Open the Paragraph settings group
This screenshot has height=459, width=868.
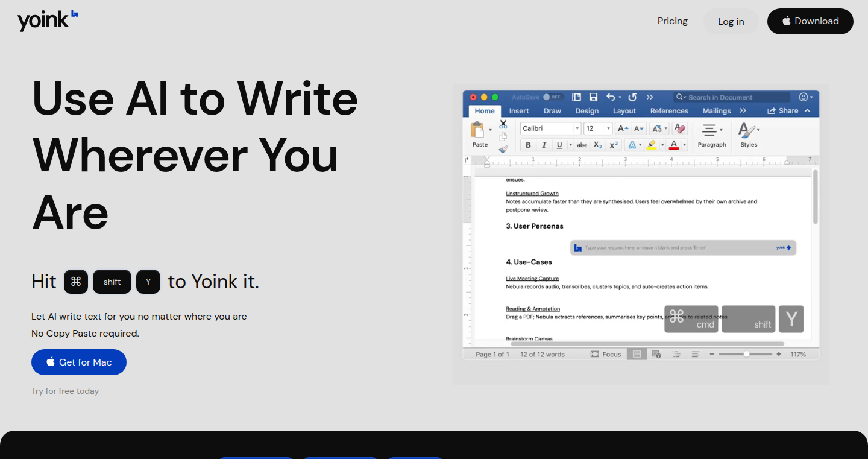pyautogui.click(x=712, y=135)
